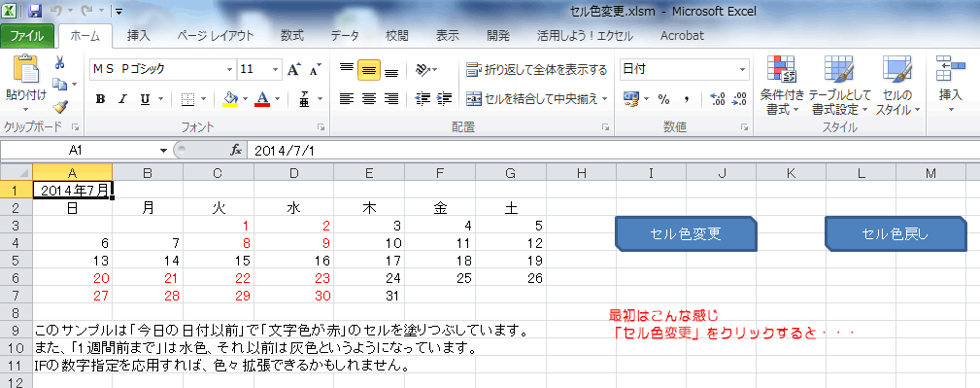The width and height of the screenshot is (980, 388).
Task: Click the select-all corner of the sheet
Action: (x=17, y=172)
